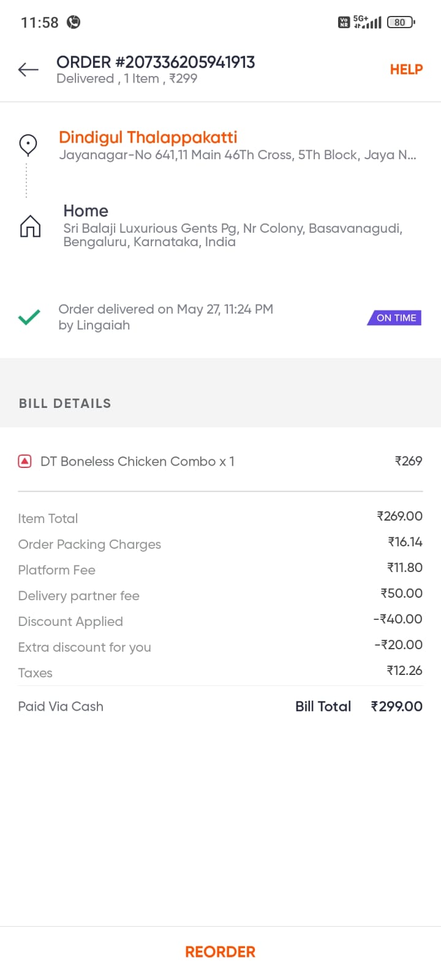
Task: Click the Home address house icon
Action: point(30,226)
